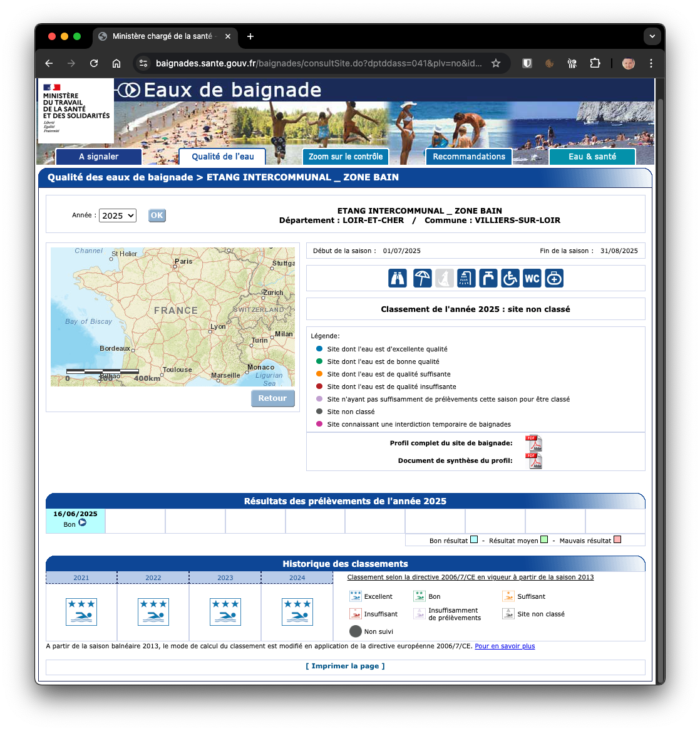
Task: Click the drinking water tap icon
Action: 488,278
